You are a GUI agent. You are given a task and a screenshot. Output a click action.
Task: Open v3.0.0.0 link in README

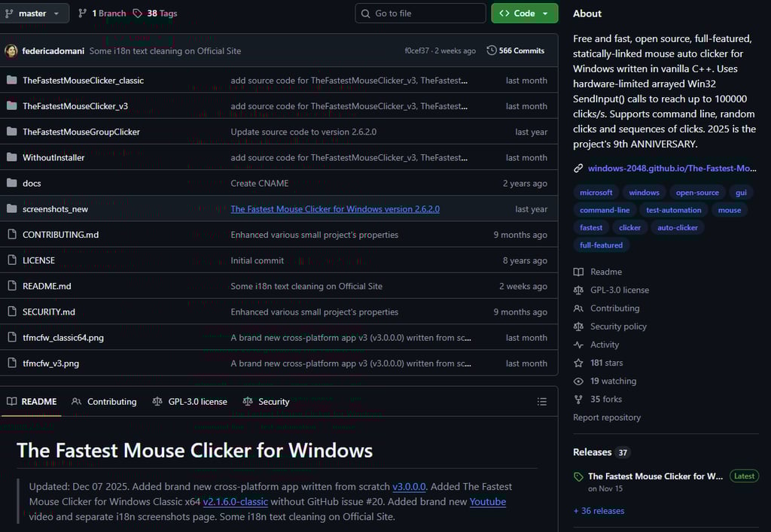409,487
